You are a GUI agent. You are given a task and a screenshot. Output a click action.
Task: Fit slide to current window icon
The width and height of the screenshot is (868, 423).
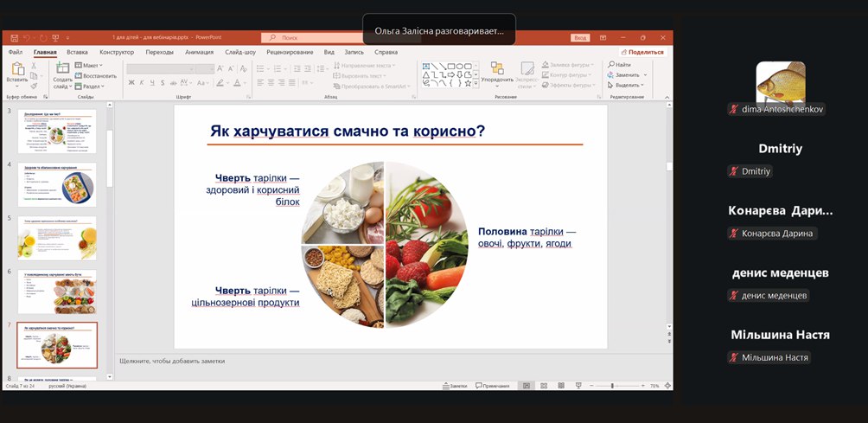(667, 386)
